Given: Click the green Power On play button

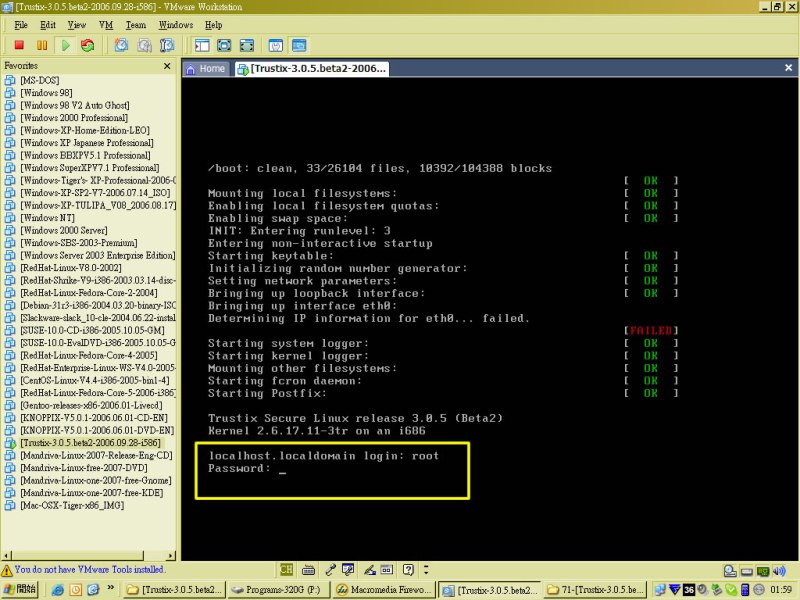Looking at the screenshot, I should click(65, 45).
